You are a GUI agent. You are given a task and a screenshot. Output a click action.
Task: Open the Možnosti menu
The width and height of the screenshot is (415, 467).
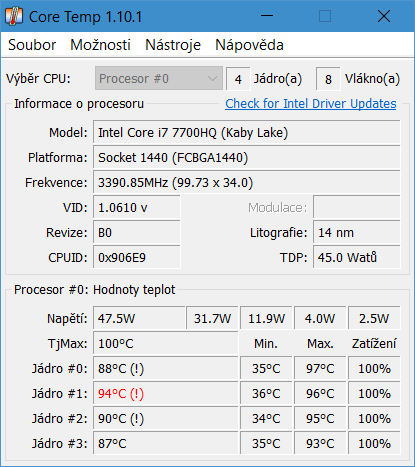click(100, 45)
